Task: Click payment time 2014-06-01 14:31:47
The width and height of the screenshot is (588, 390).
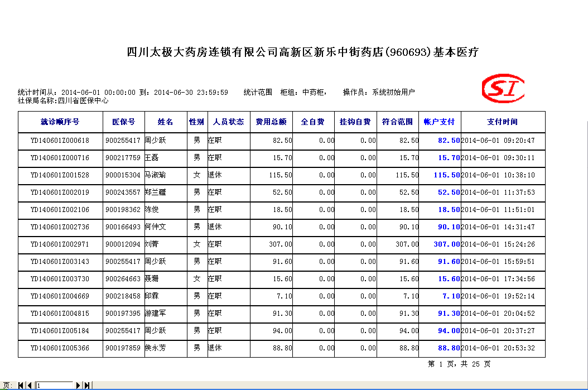Action: point(498,227)
